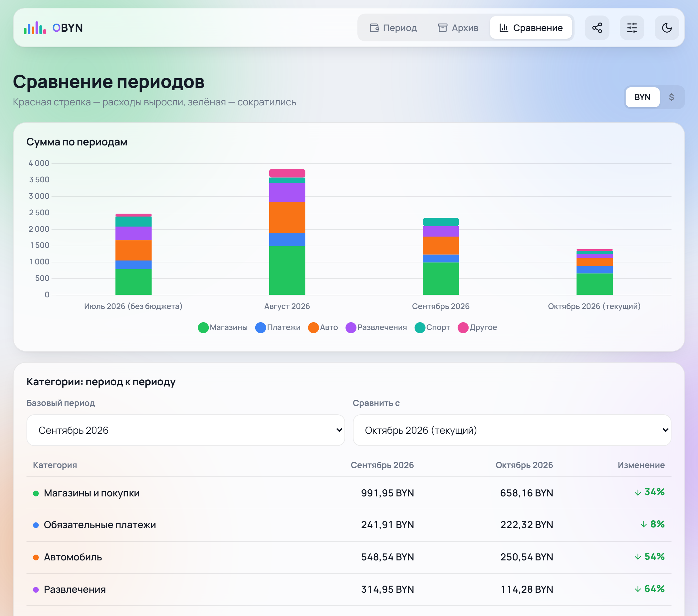Click the Август 2026 stacked bar
Image resolution: width=698 pixels, height=616 pixels.
pyautogui.click(x=287, y=232)
